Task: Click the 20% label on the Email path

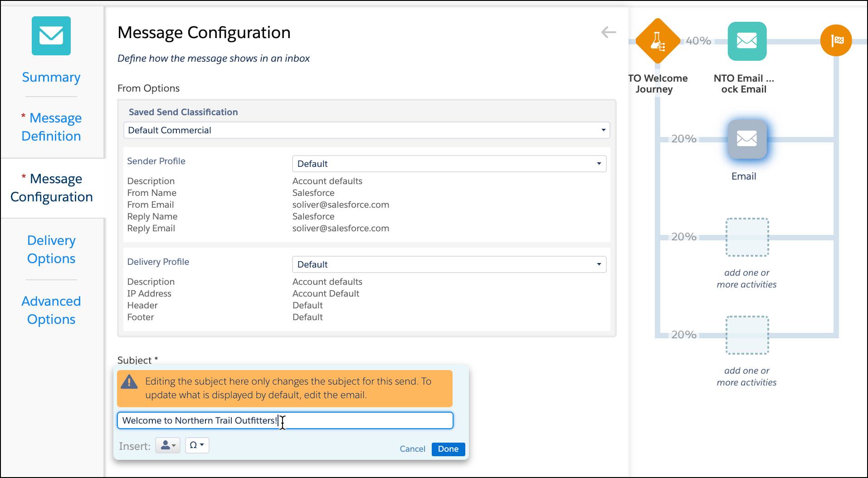Action: coord(684,139)
